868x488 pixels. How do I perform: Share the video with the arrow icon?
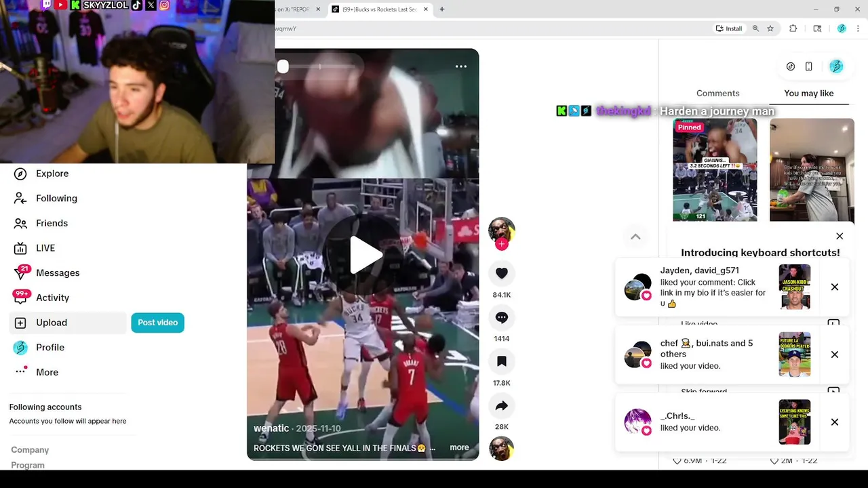tap(502, 405)
